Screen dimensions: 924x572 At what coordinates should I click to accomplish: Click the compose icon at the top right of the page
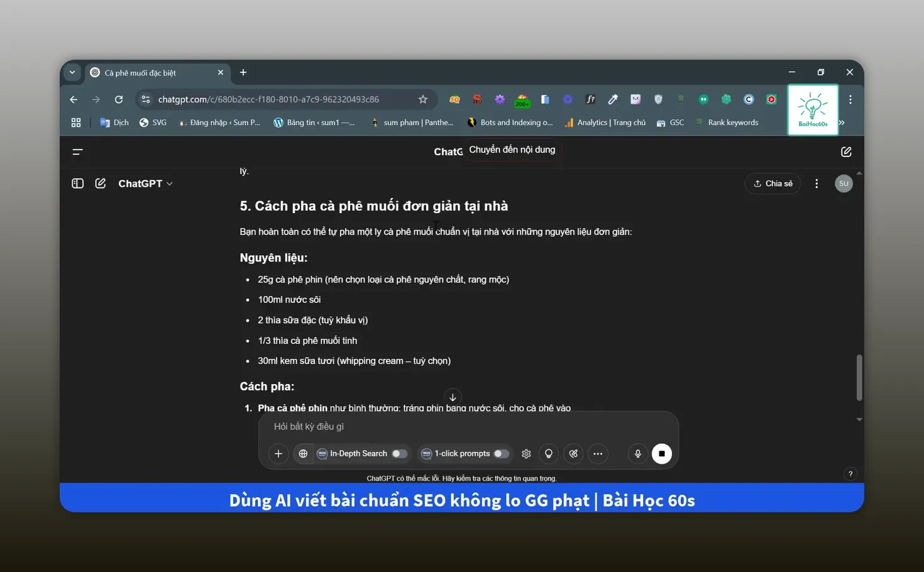[x=846, y=152]
